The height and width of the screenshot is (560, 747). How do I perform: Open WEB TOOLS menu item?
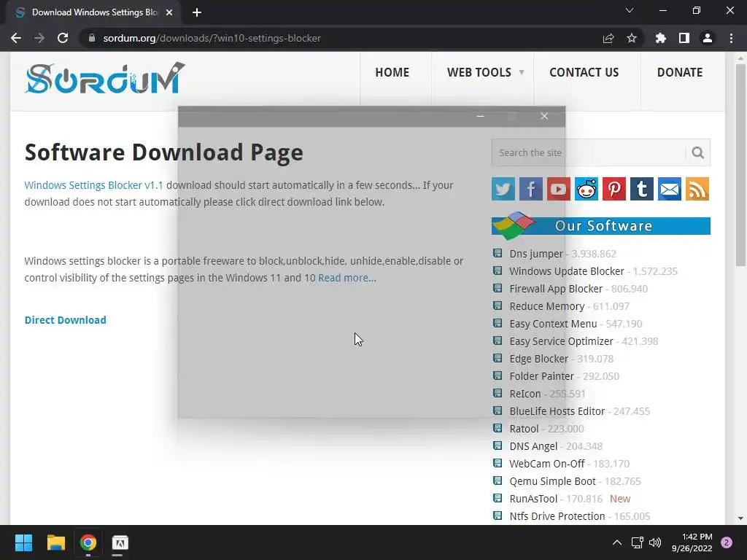479,72
